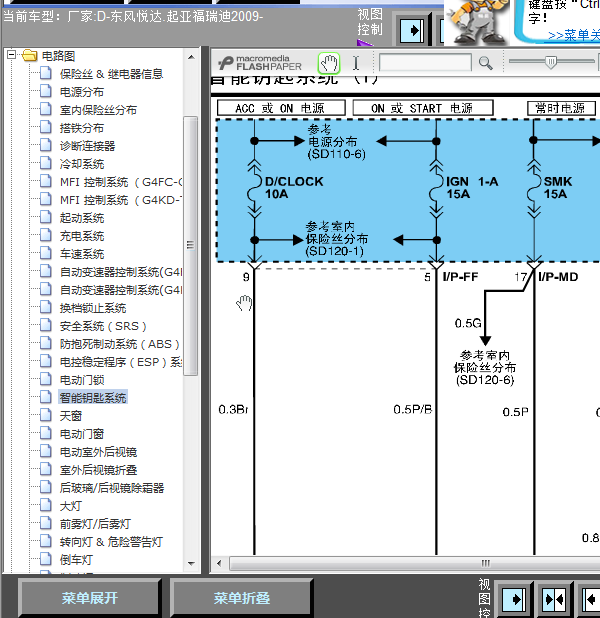The image size is (600, 618).
Task: Open the 充电系统 entry
Action: pyautogui.click(x=82, y=236)
